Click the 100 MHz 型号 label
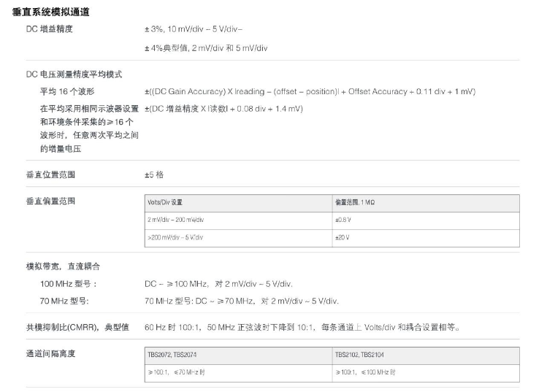This screenshot has width=547, height=392. click(68, 284)
